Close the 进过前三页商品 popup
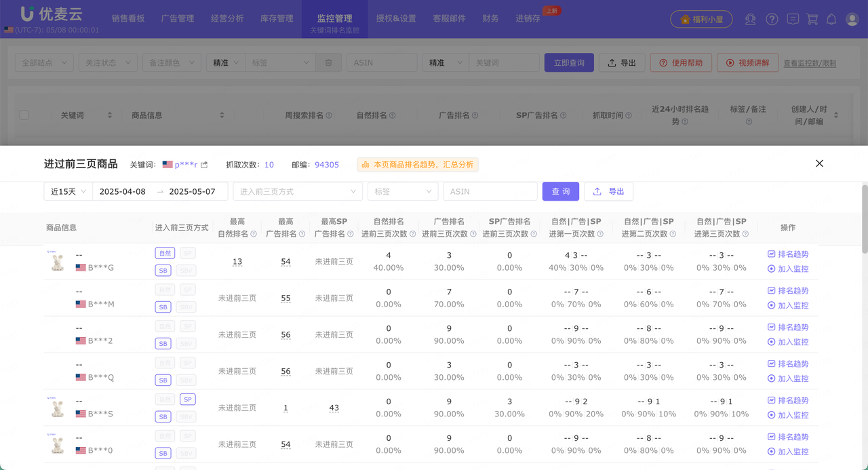The image size is (868, 470). tap(819, 163)
